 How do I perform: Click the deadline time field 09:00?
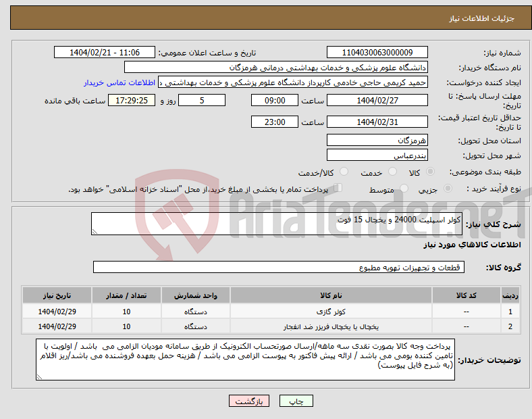(x=275, y=100)
